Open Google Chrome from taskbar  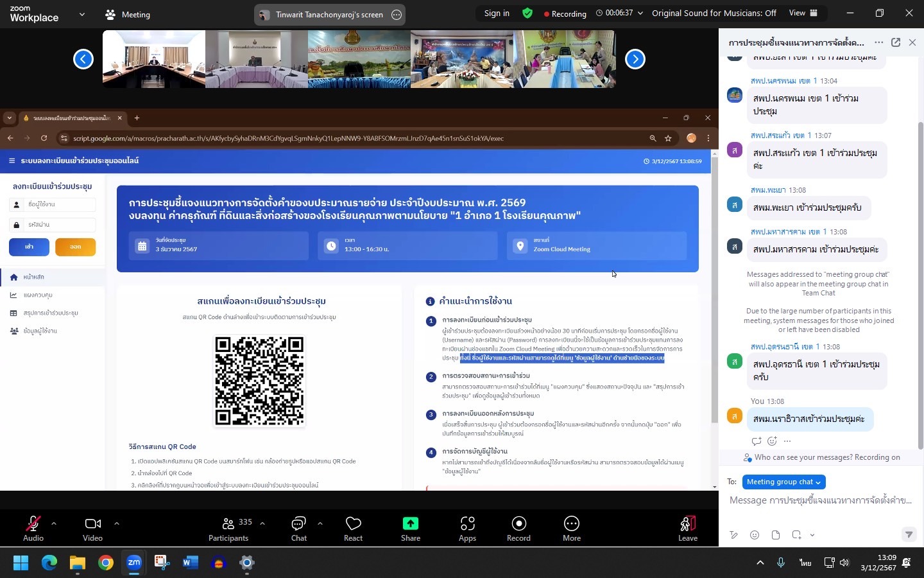click(x=105, y=563)
